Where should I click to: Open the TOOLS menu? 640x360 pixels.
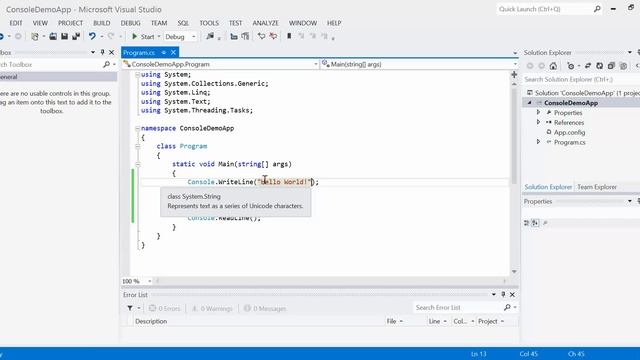click(x=209, y=23)
